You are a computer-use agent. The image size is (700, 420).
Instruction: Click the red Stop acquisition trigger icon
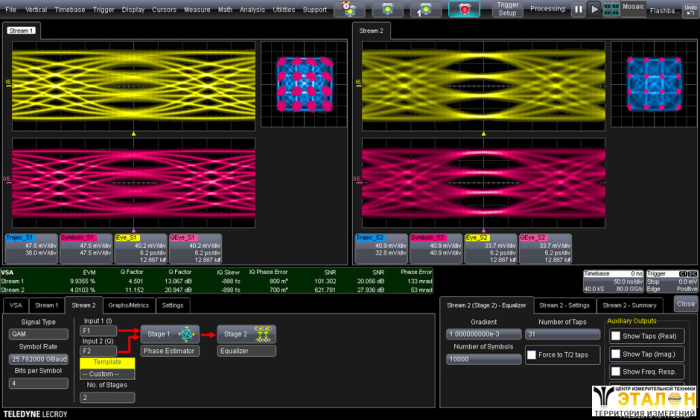coord(463,9)
